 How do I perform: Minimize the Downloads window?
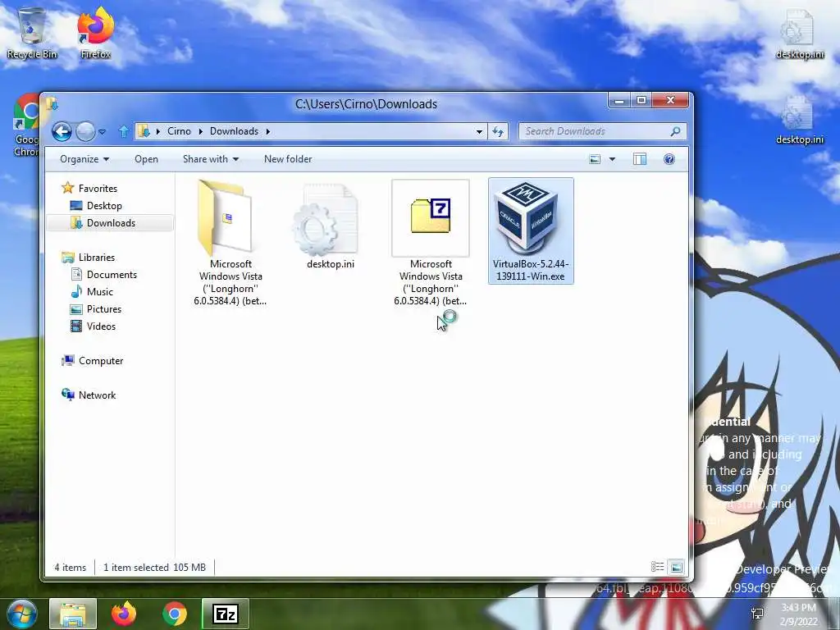tap(620, 100)
